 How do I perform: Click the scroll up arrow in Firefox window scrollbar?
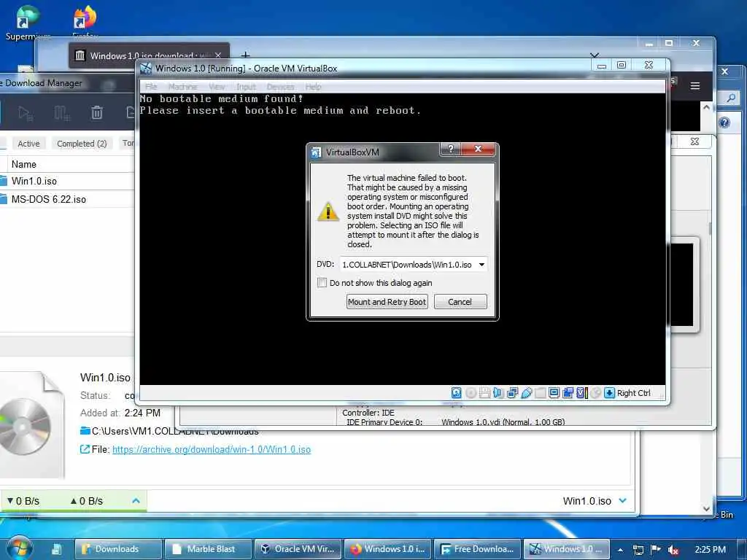[706, 108]
